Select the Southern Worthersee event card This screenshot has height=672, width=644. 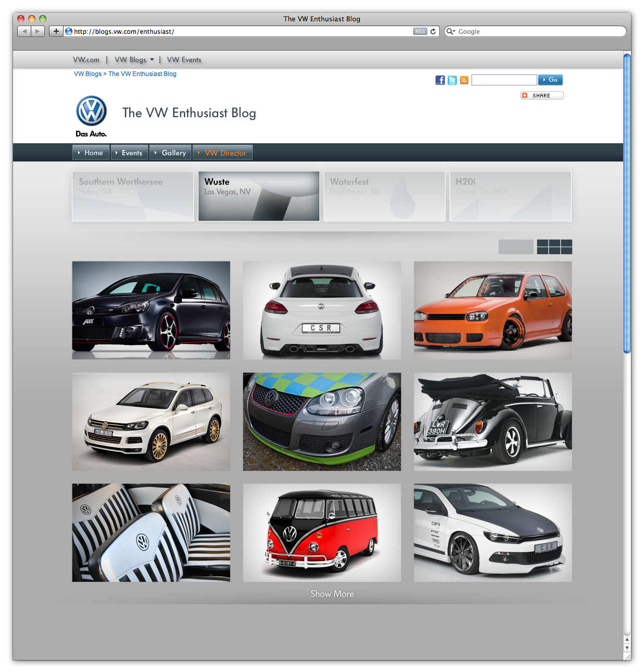pos(133,196)
